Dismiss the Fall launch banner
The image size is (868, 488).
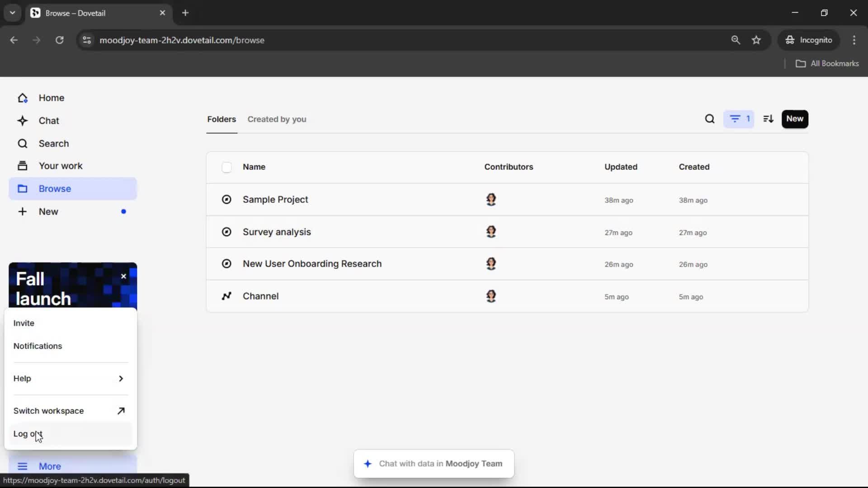click(123, 276)
